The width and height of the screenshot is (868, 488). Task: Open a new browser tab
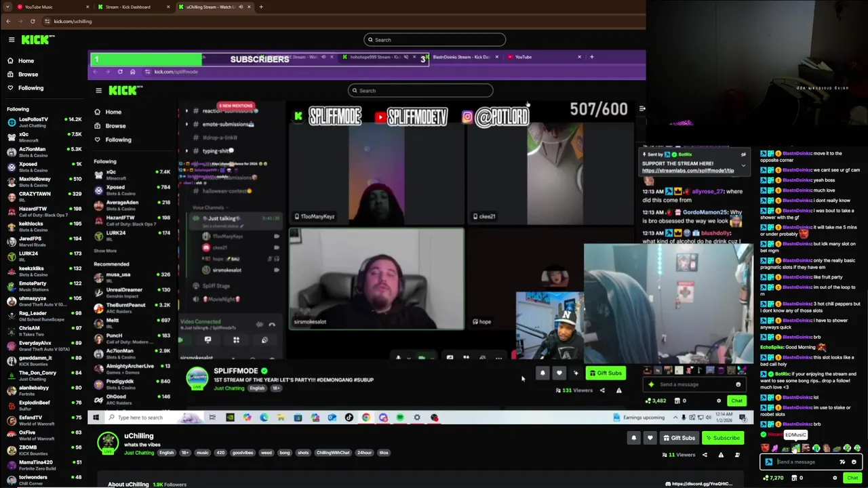(261, 7)
